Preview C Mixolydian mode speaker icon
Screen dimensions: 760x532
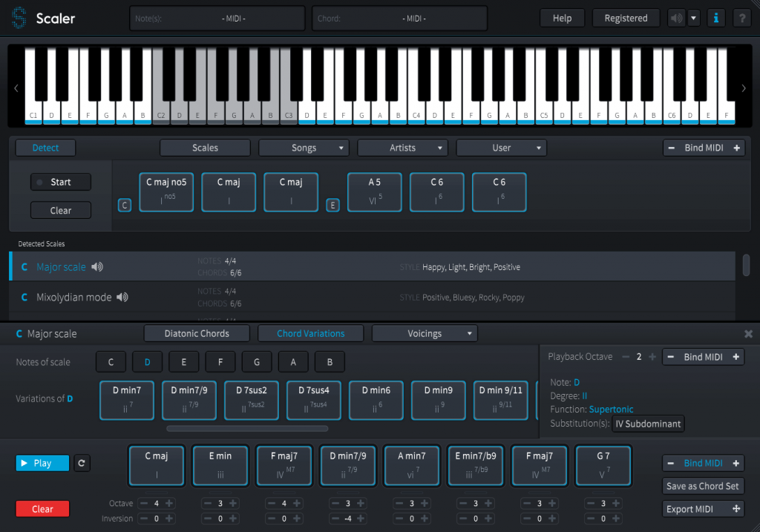point(122,297)
